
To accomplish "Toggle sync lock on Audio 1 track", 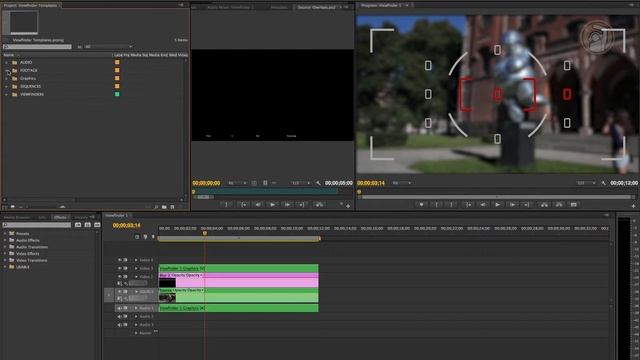I will pyautogui.click(x=126, y=308).
